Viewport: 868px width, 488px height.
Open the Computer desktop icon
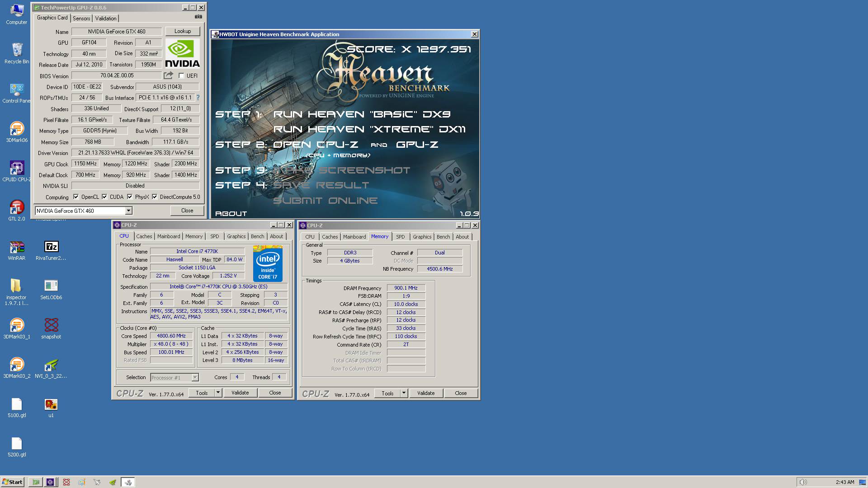17,14
